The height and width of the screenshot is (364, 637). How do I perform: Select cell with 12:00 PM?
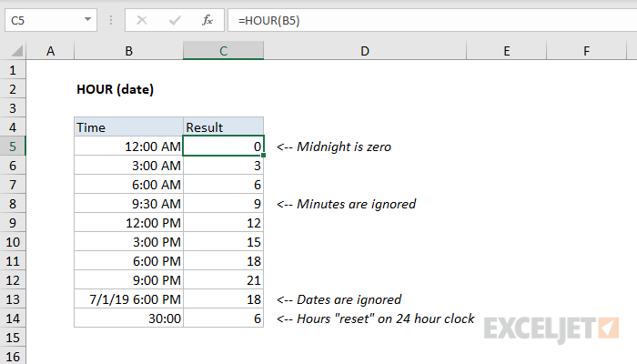click(x=129, y=223)
